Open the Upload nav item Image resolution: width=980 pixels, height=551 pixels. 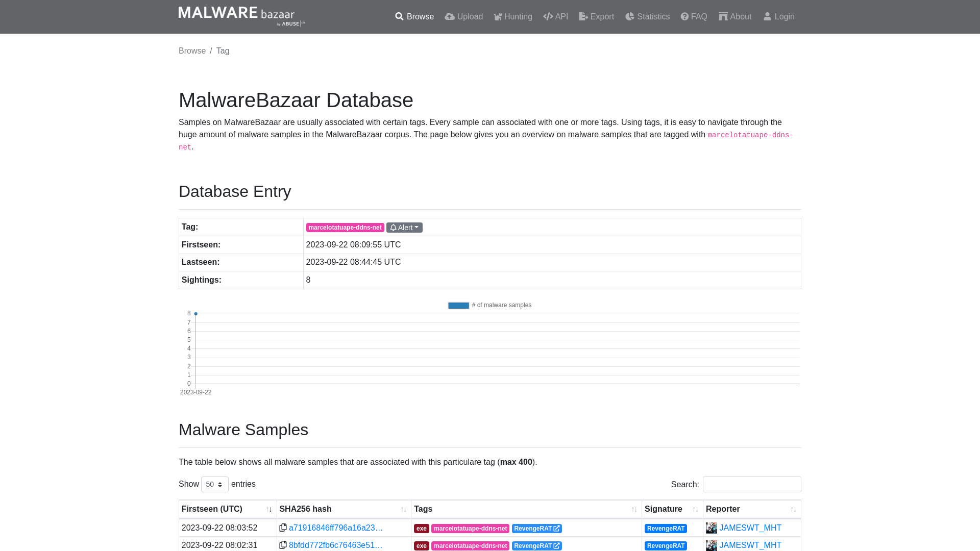(x=463, y=17)
